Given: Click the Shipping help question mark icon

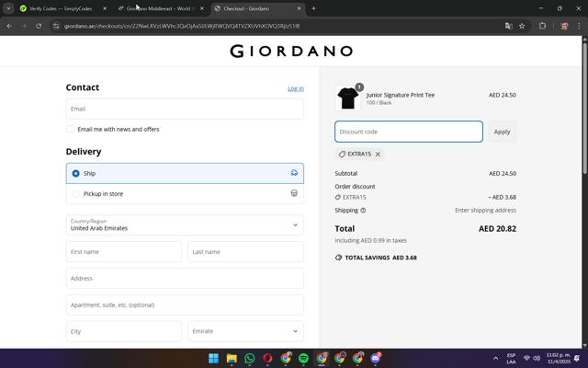Looking at the screenshot, I should pyautogui.click(x=363, y=211).
